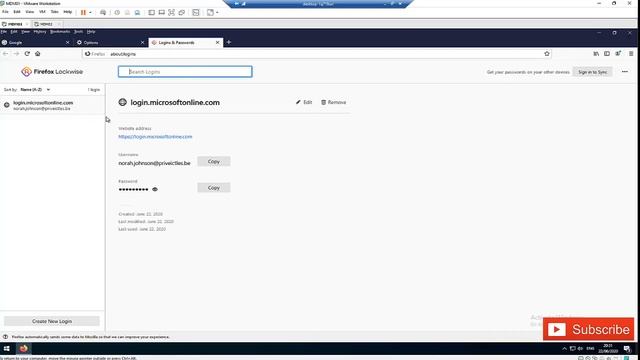Screen dimensions: 640x360
Task: Close the Google tab
Action: pyautogui.click(x=68, y=42)
